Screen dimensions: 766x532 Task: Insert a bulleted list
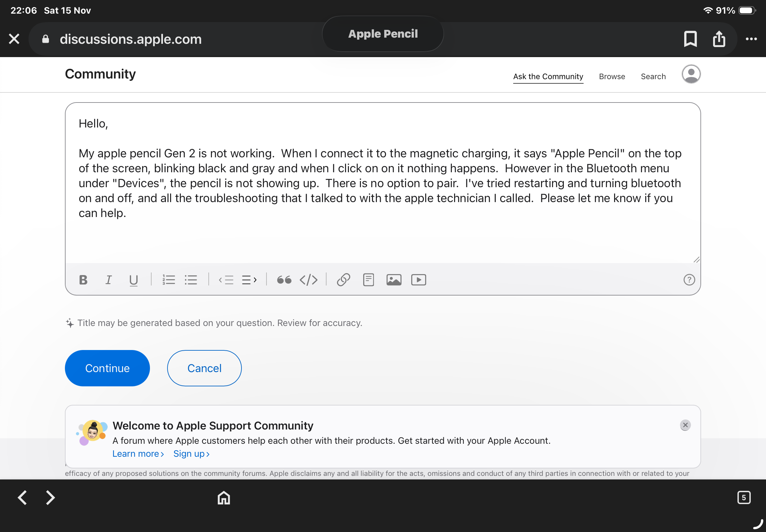click(x=191, y=280)
